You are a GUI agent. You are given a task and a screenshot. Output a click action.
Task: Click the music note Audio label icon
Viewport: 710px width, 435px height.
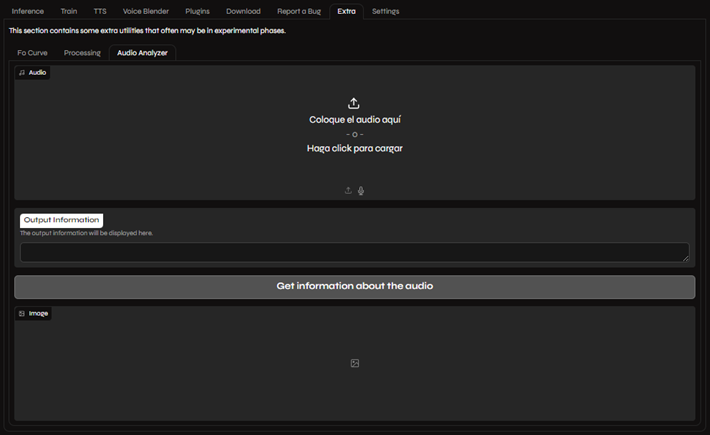tap(22, 72)
